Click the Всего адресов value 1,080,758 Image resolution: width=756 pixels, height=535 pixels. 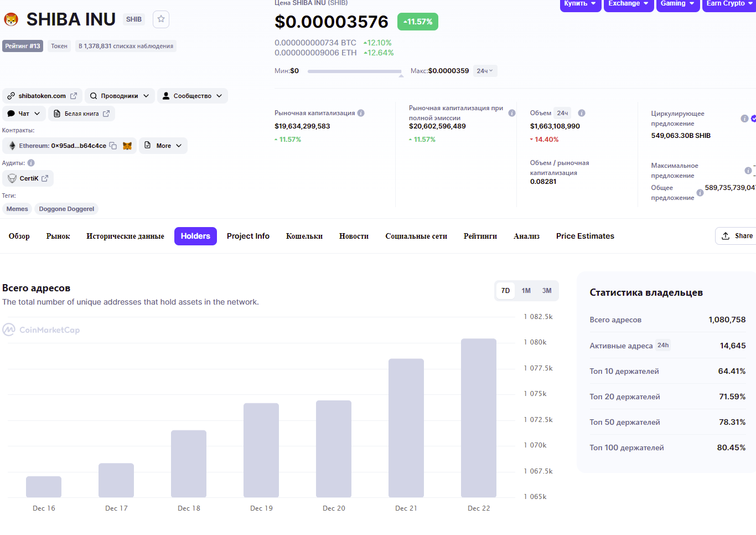pyautogui.click(x=727, y=320)
